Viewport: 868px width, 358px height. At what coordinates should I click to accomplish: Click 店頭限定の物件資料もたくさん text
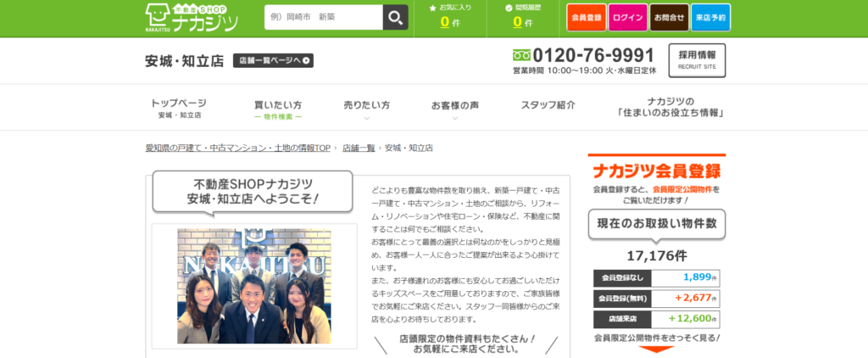pyautogui.click(x=467, y=338)
